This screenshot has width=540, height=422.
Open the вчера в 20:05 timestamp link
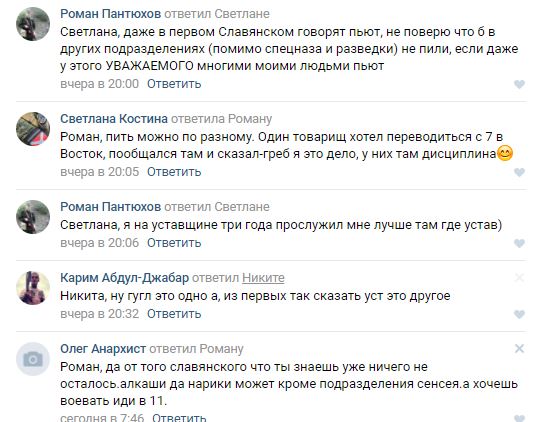pyautogui.click(x=100, y=172)
